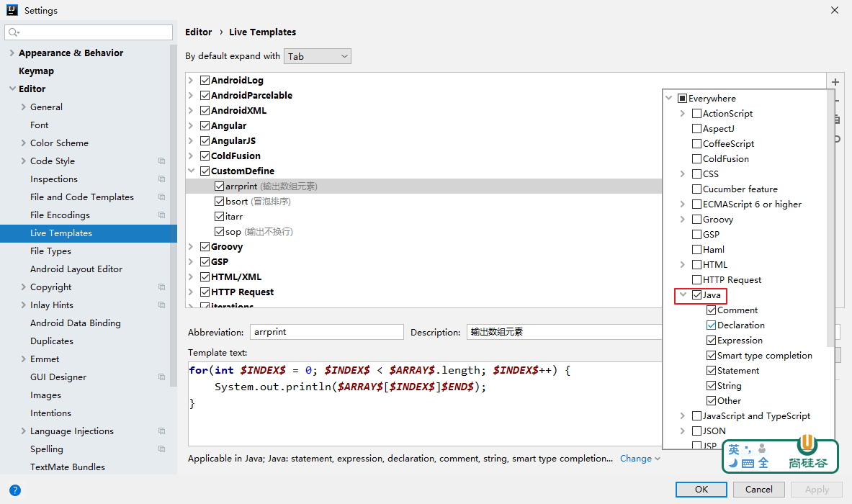
Task: Collapse the Java context tree node
Action: (x=683, y=295)
